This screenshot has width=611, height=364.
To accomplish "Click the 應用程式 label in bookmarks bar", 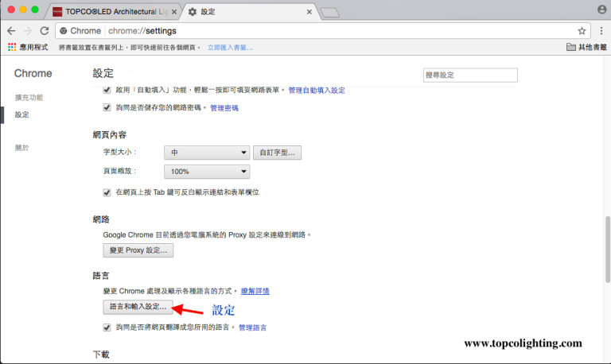I will click(x=34, y=47).
